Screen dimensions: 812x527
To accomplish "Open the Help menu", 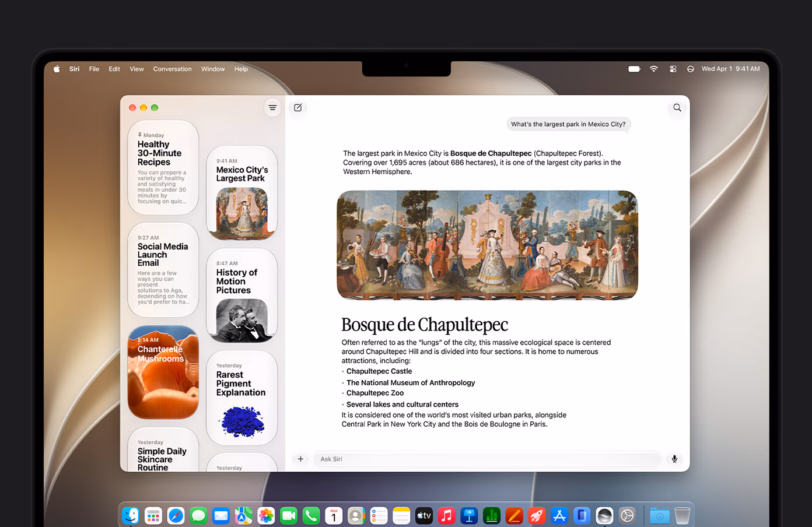I will click(x=241, y=69).
